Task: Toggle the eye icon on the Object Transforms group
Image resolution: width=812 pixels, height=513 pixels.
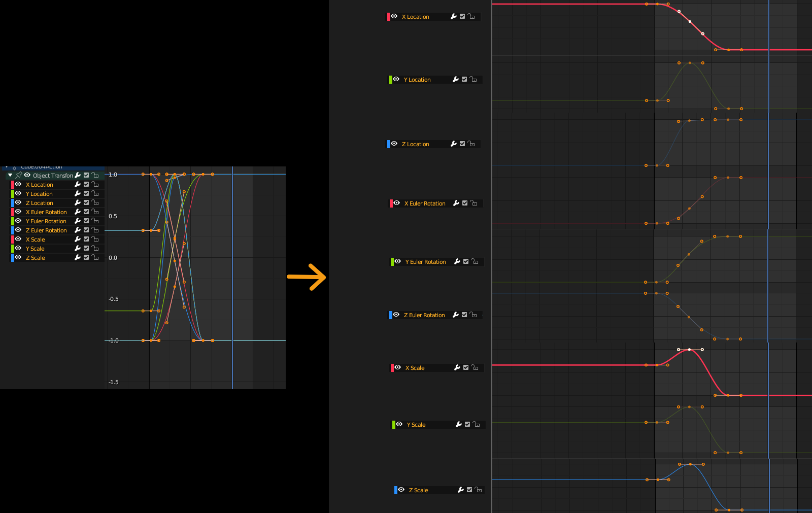Action: coord(27,176)
